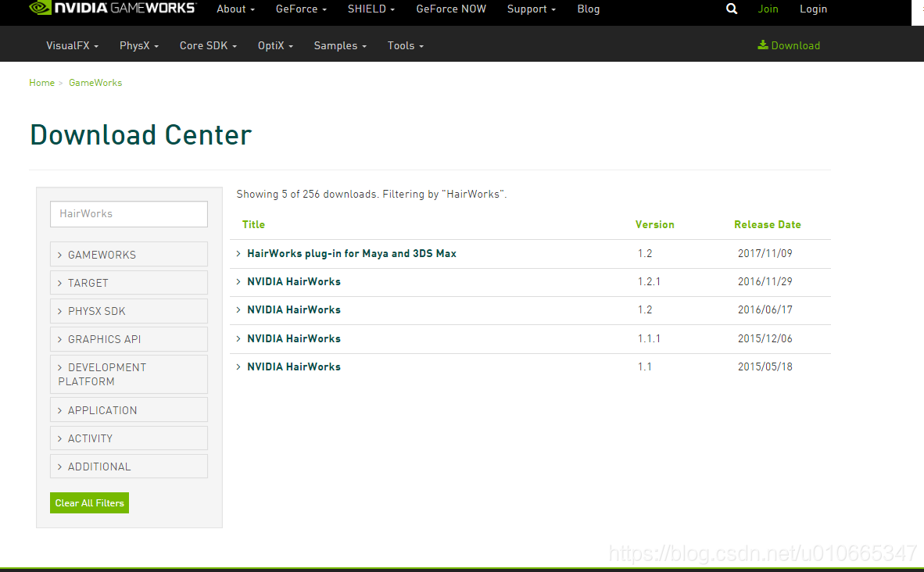
Task: Click the GameWorks breadcrumb link
Action: point(95,83)
